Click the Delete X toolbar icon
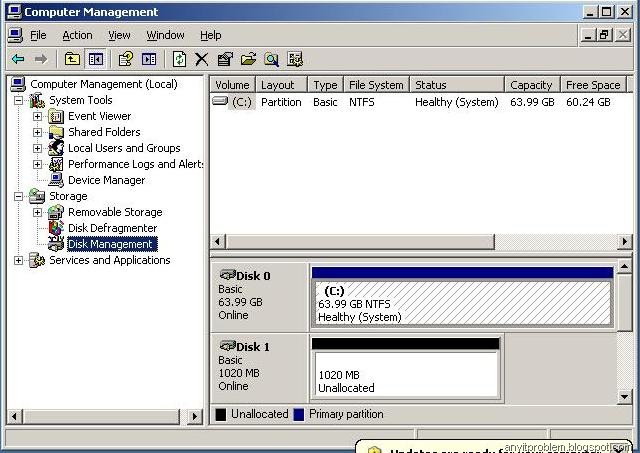 tap(201, 59)
